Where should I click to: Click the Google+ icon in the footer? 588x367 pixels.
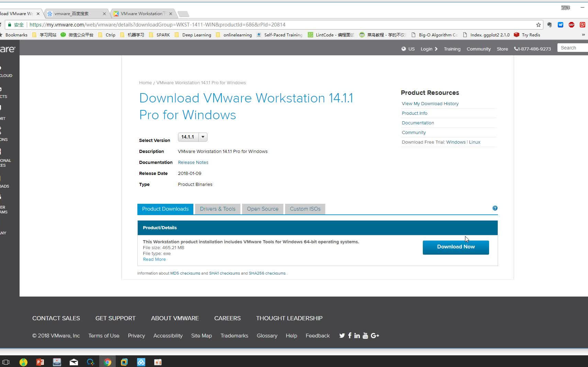(x=375, y=336)
